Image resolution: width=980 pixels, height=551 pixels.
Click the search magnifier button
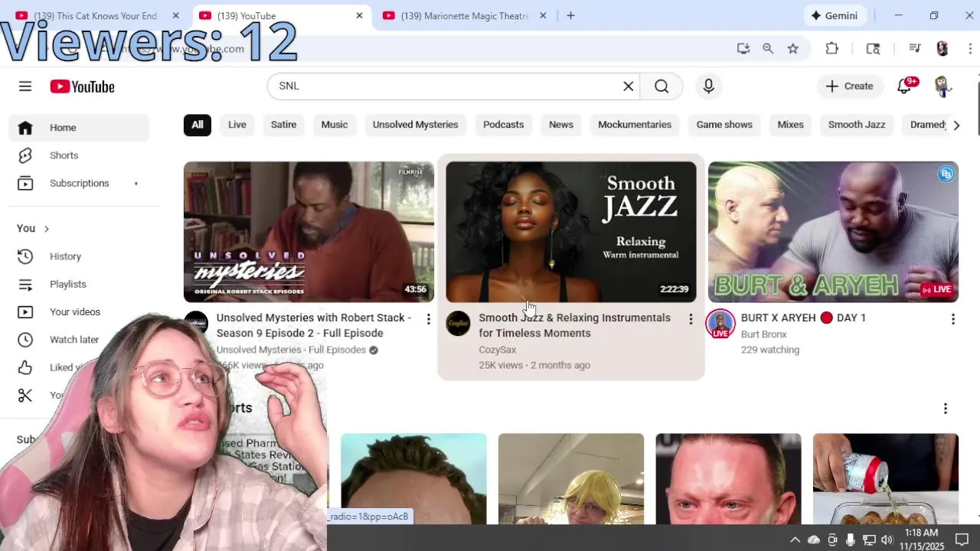coord(661,86)
